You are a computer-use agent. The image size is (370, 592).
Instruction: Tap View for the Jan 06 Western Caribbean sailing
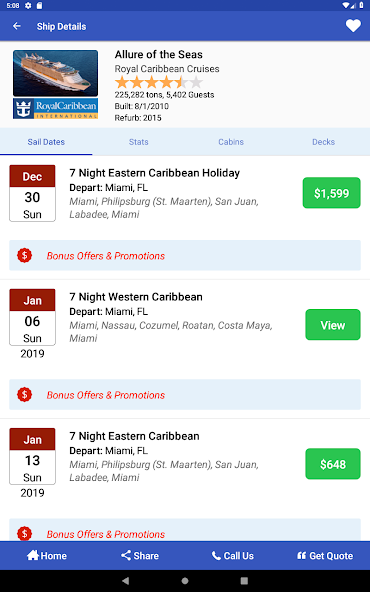(x=333, y=325)
